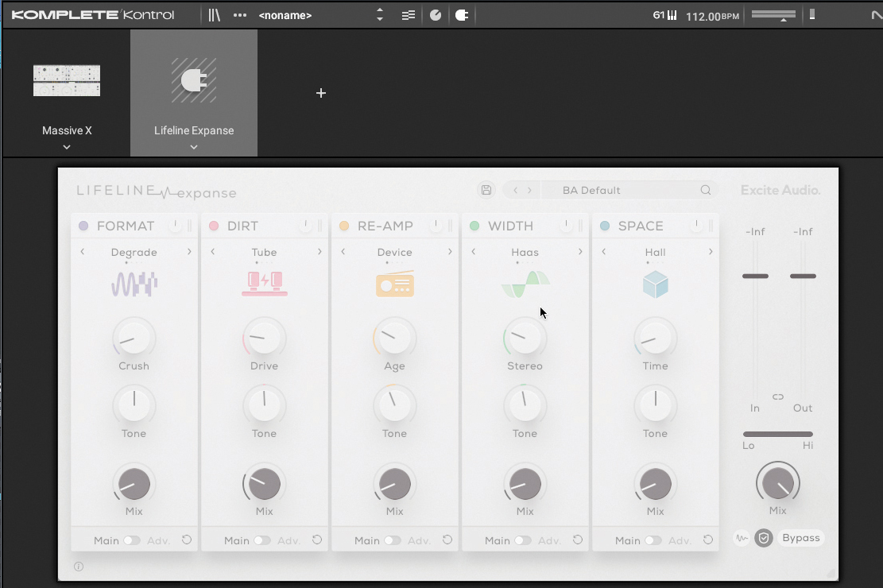Click the FORMAT module drag handle
883x588 pixels.
pos(189,226)
